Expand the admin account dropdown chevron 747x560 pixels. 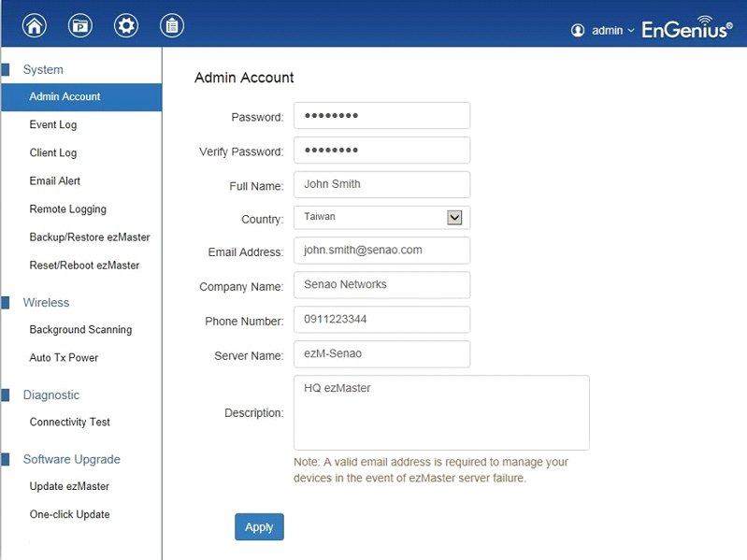(x=631, y=31)
